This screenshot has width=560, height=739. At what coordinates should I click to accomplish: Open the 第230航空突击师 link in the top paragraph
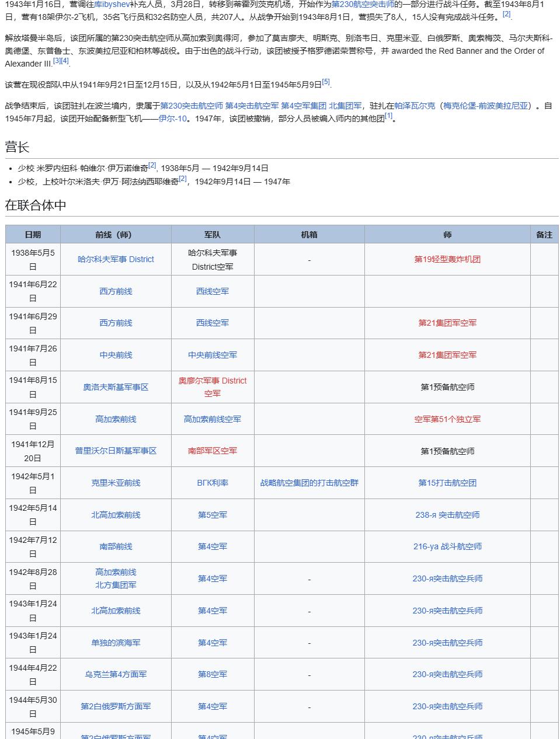[363, 4]
